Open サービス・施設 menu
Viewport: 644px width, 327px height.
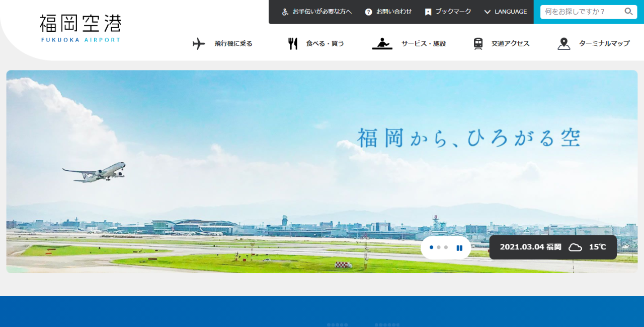point(424,44)
